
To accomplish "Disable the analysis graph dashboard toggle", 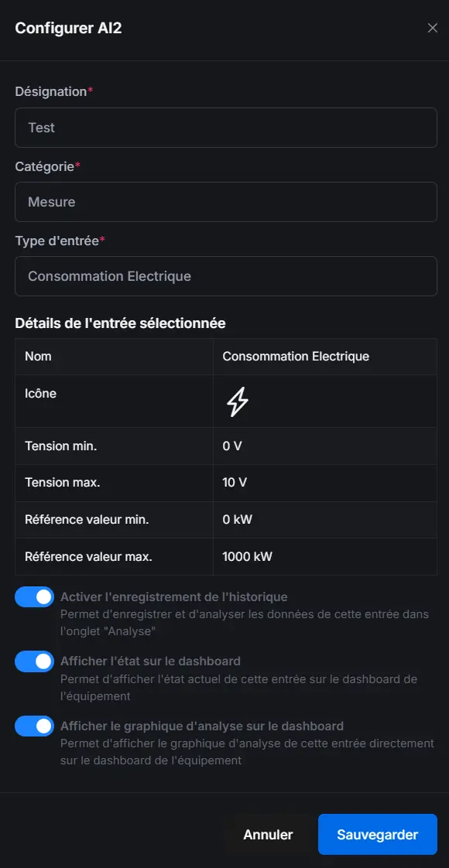I will [x=33, y=726].
